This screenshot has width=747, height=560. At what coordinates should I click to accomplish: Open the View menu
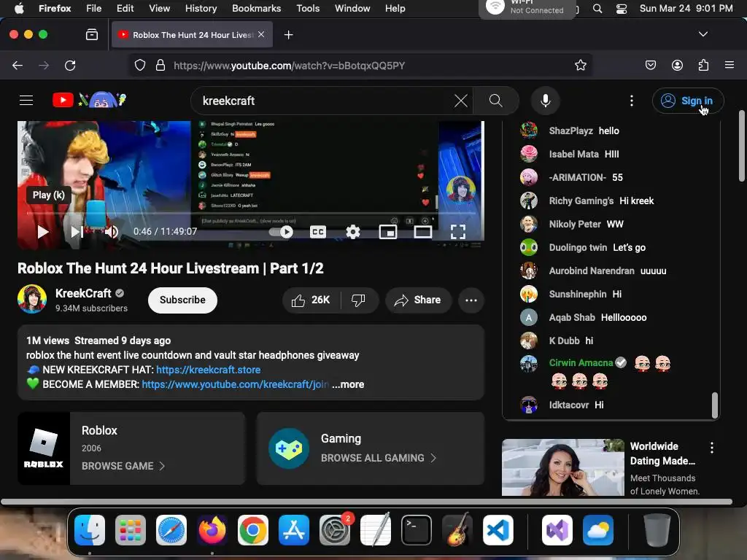tap(159, 8)
